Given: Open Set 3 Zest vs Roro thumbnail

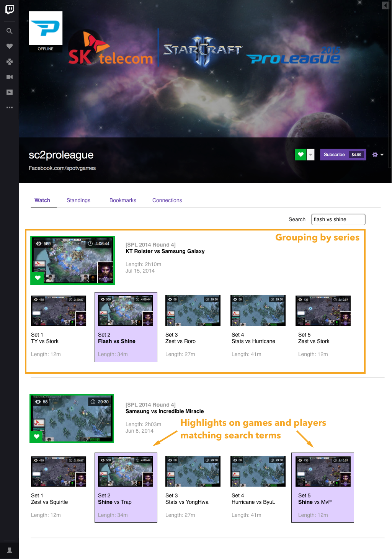Looking at the screenshot, I should coord(193,311).
